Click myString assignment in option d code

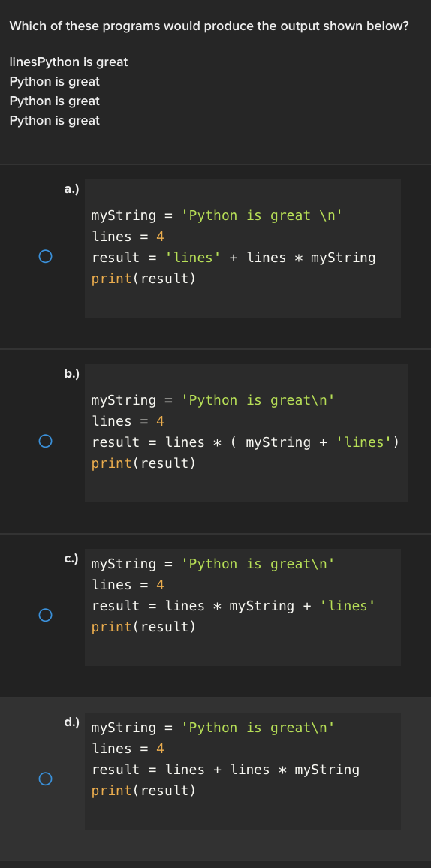[213, 728]
